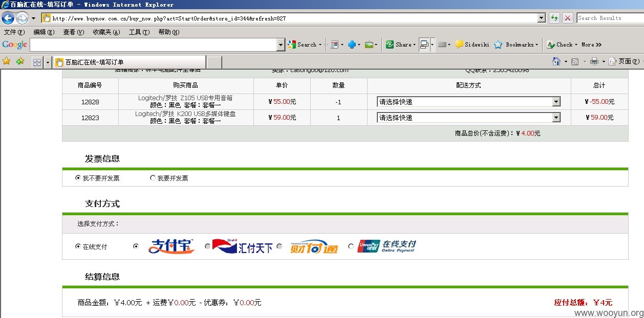This screenshot has width=644, height=318.
Task: Click the Google toolbar Search button
Action: click(x=303, y=44)
